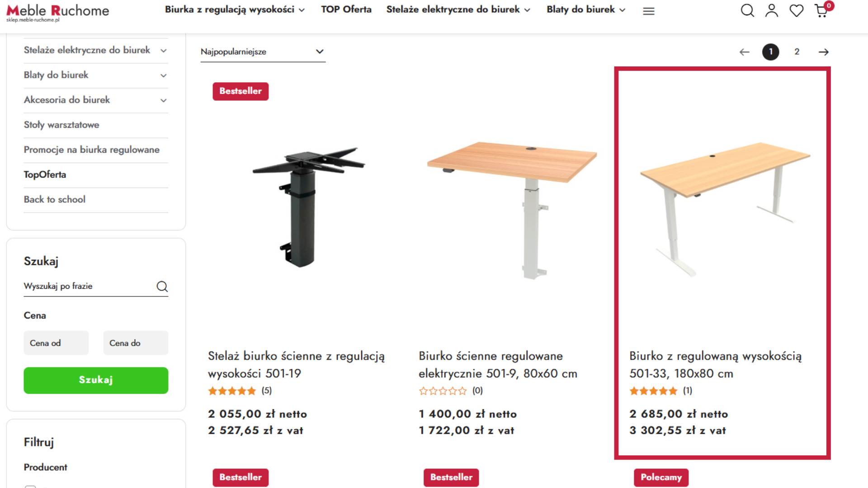
Task: Open the Najpopularniejsze sorting dropdown
Action: pos(263,52)
